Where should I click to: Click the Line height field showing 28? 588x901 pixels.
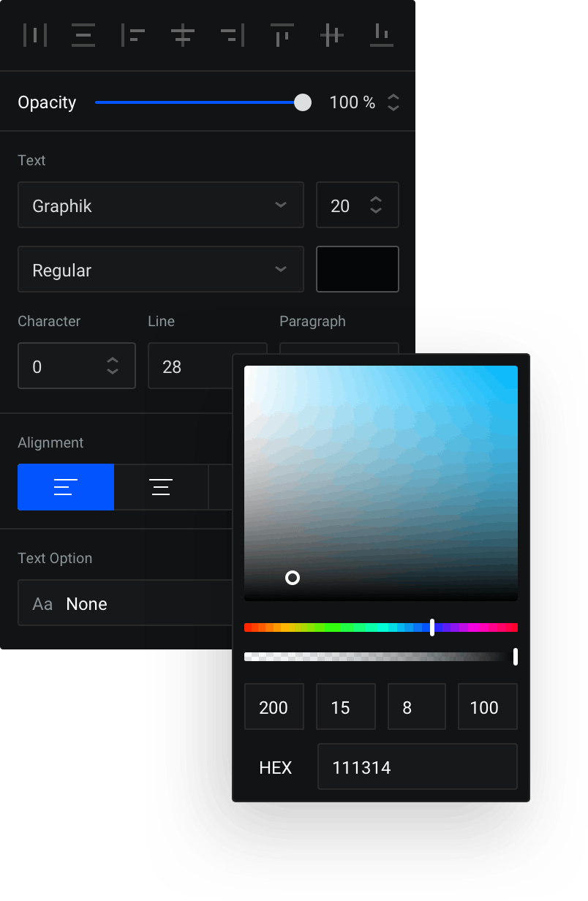click(x=190, y=366)
